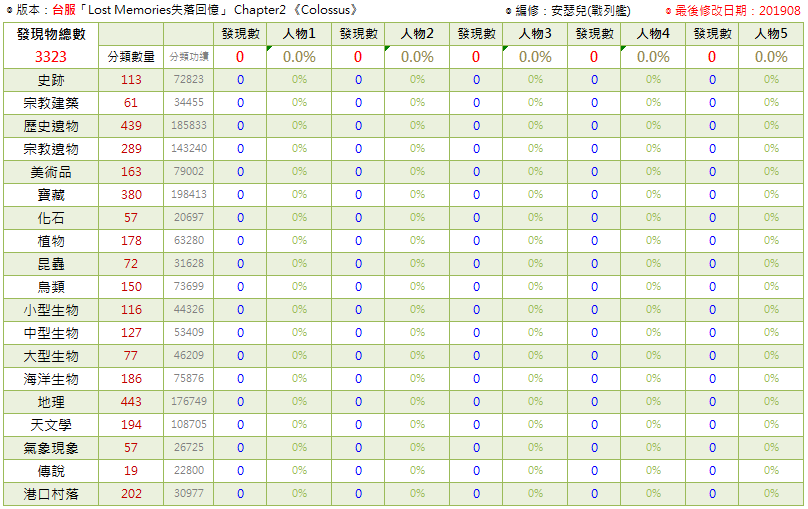
Task: Click the count 380 for 寶藏
Action: click(131, 195)
